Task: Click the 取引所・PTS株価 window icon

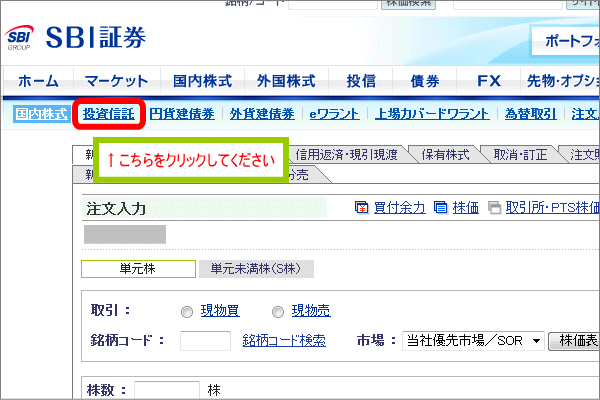Action: point(494,207)
